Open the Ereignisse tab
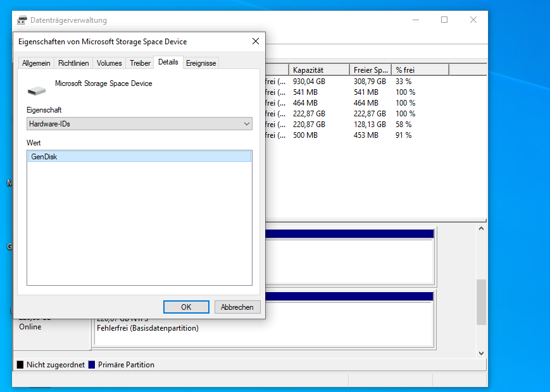This screenshot has height=392, width=550. pyautogui.click(x=201, y=63)
